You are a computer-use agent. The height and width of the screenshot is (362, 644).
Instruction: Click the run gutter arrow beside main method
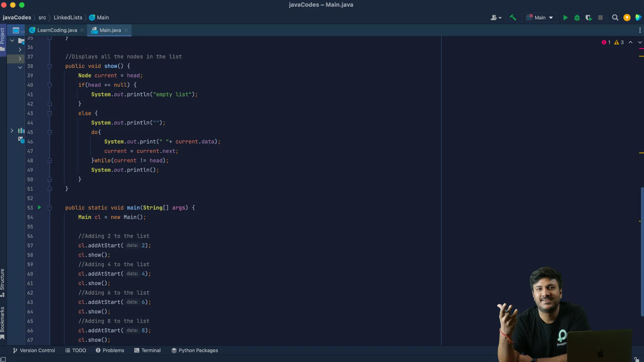coord(39,207)
